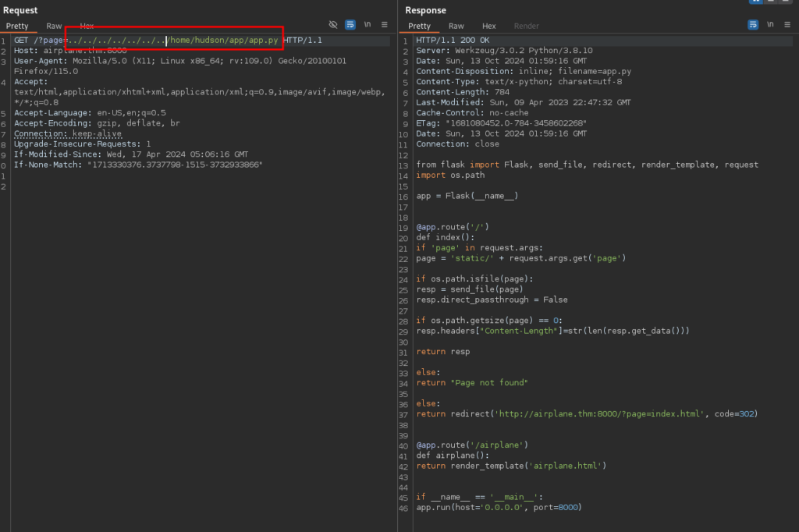Click the Host: airplane.thm:8000 header line

(70, 51)
